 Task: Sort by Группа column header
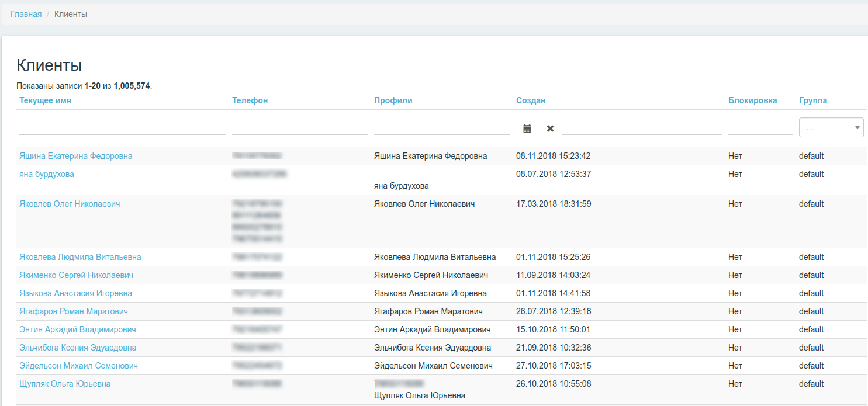(x=812, y=100)
